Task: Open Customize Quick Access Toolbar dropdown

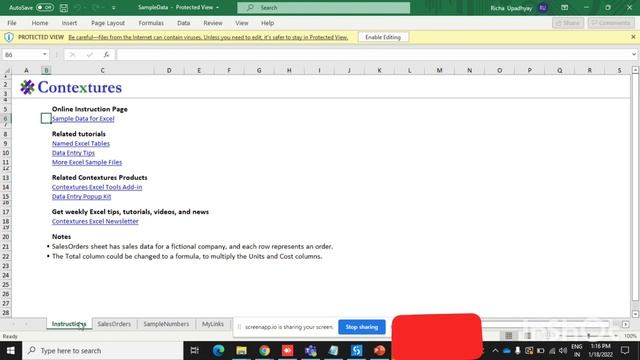Action: (114, 8)
